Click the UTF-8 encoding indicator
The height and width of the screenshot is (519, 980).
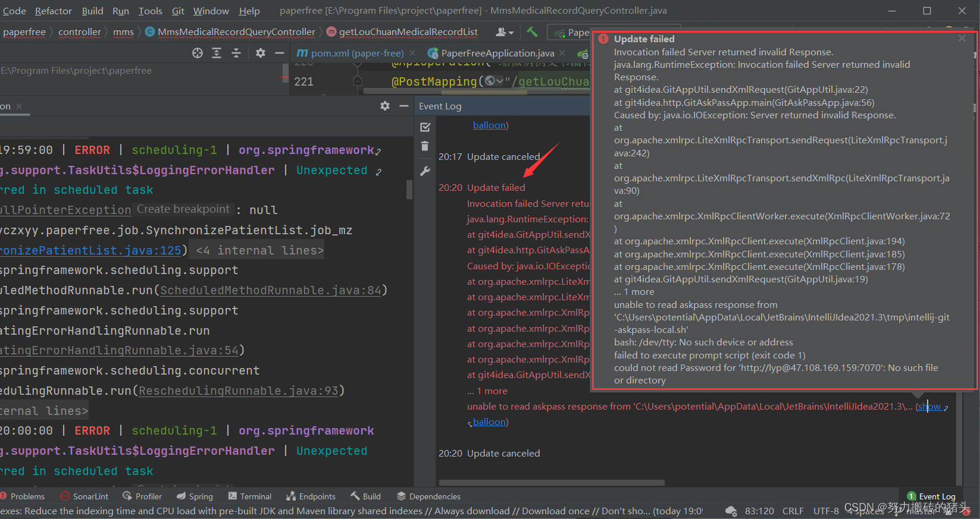(x=826, y=511)
